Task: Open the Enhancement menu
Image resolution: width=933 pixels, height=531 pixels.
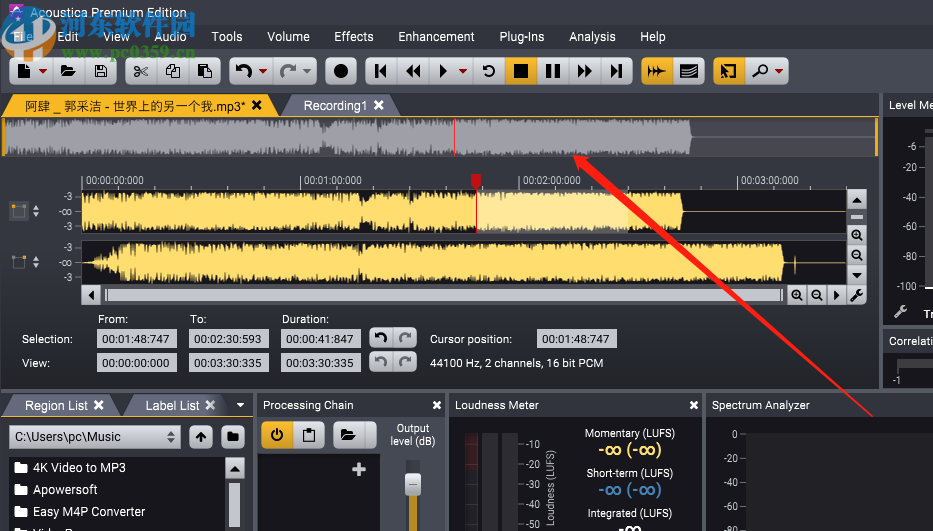Action: tap(436, 37)
